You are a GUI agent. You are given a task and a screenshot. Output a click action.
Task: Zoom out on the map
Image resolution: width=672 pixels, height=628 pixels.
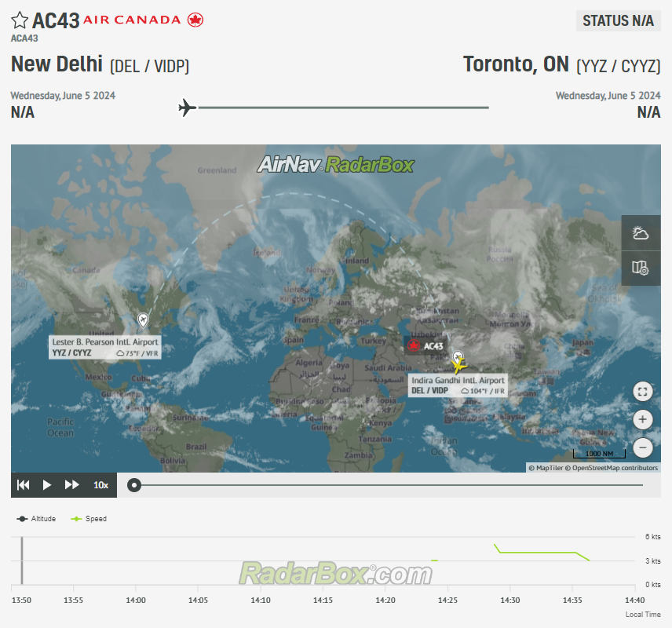pos(642,447)
